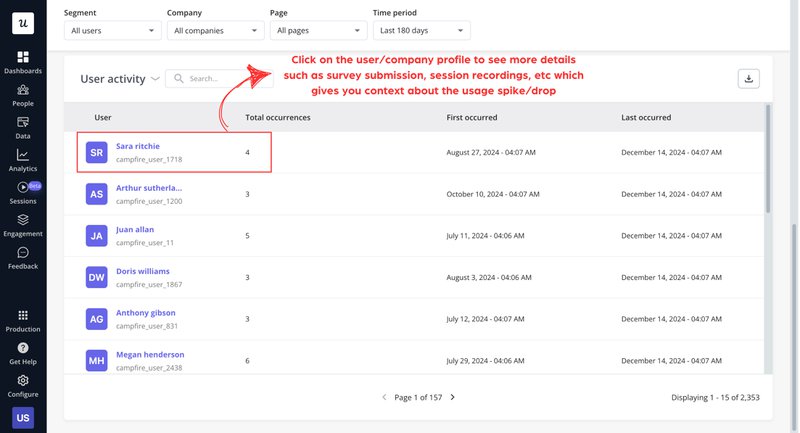Click the Total occurrences column header
The height and width of the screenshot is (433, 800).
[278, 117]
